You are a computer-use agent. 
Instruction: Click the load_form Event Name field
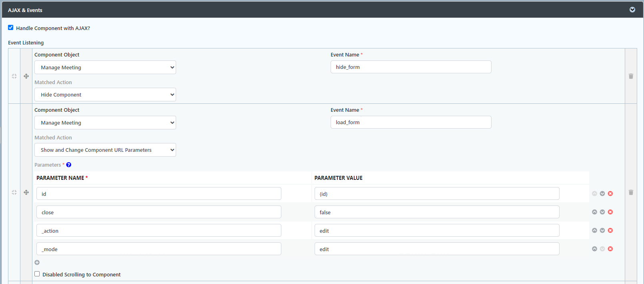(x=411, y=122)
